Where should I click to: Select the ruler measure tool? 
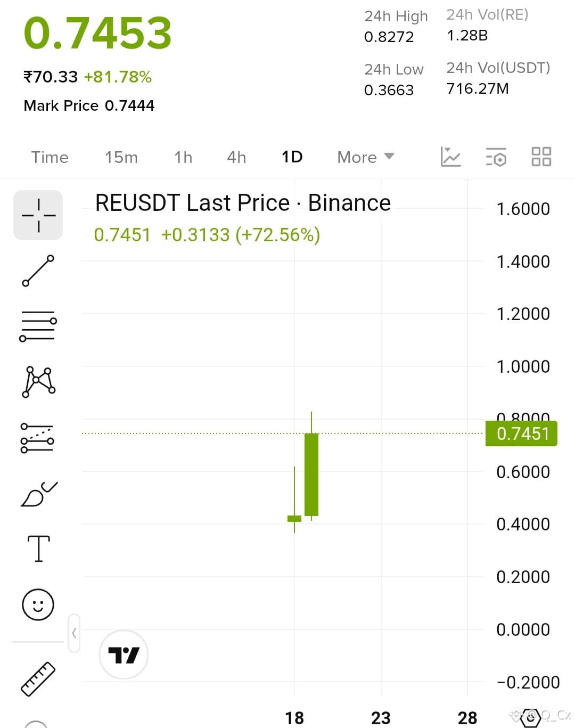tap(38, 678)
